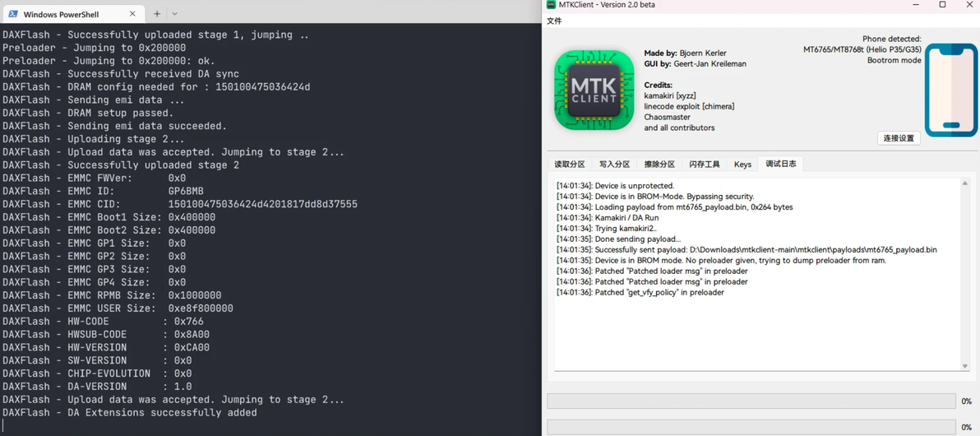This screenshot has height=436, width=980.
Task: Click 'trying to dump preloader from ram' line
Action: pos(721,260)
